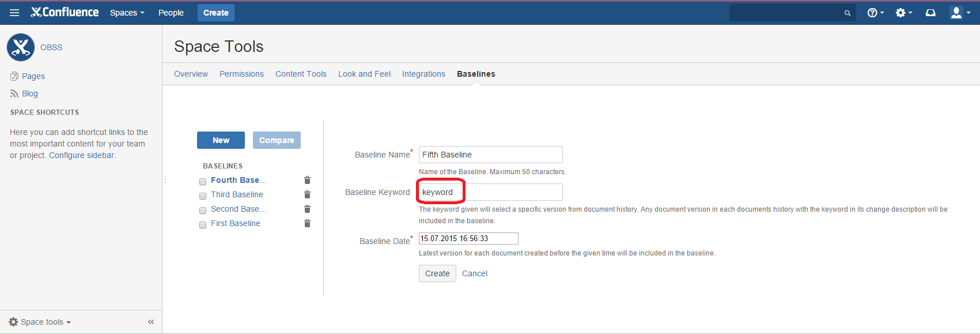Image resolution: width=980 pixels, height=334 pixels.
Task: Open the help question mark menu
Action: pyautogui.click(x=875, y=13)
